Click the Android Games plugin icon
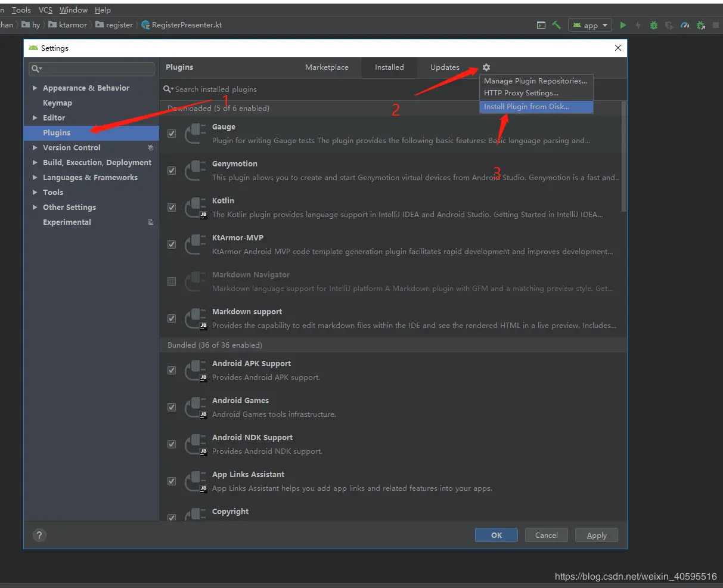Screen dimensions: 723x588 coord(196,407)
